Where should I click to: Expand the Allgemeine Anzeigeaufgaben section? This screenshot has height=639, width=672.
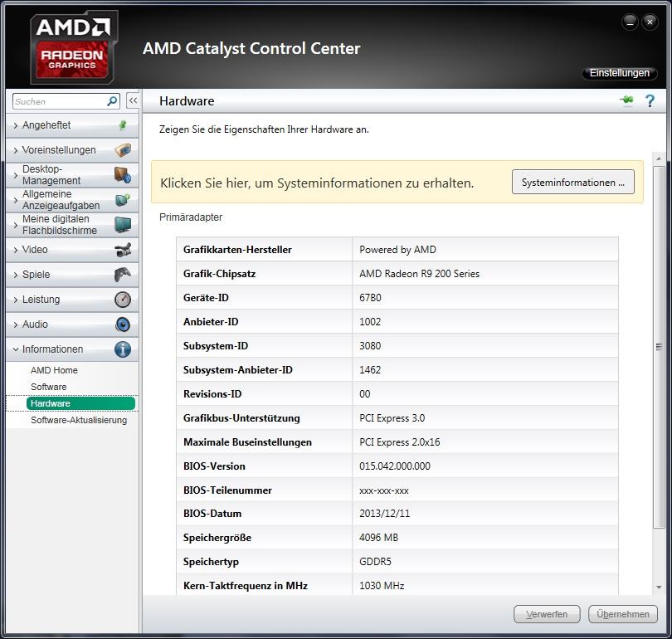pos(72,200)
